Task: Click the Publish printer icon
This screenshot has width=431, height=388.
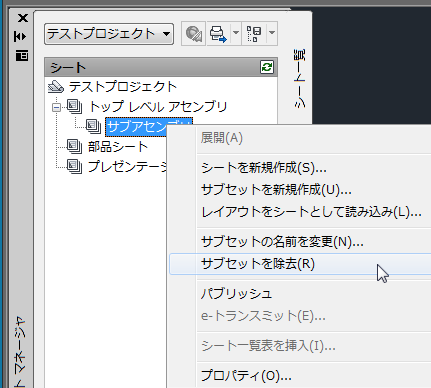Action: click(218, 33)
